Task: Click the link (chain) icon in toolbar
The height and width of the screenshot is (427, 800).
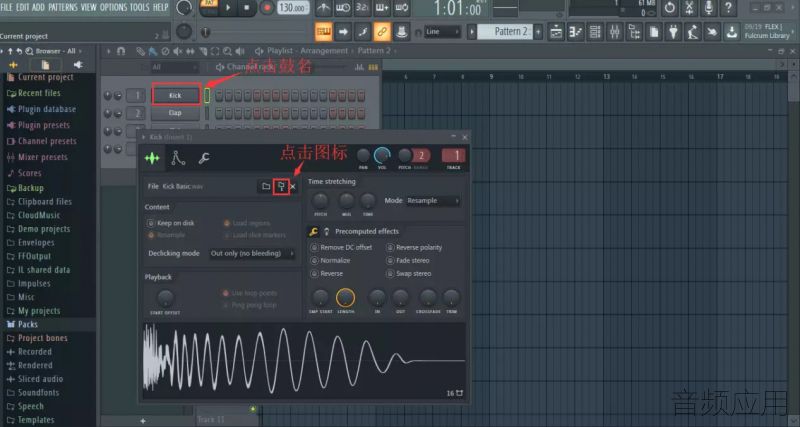Action: tap(382, 32)
